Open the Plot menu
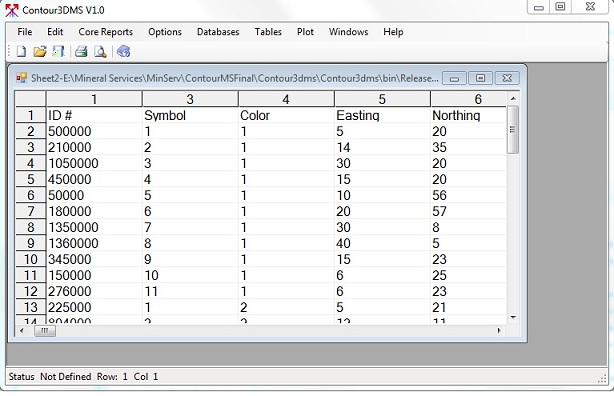The image size is (614, 396). [305, 32]
